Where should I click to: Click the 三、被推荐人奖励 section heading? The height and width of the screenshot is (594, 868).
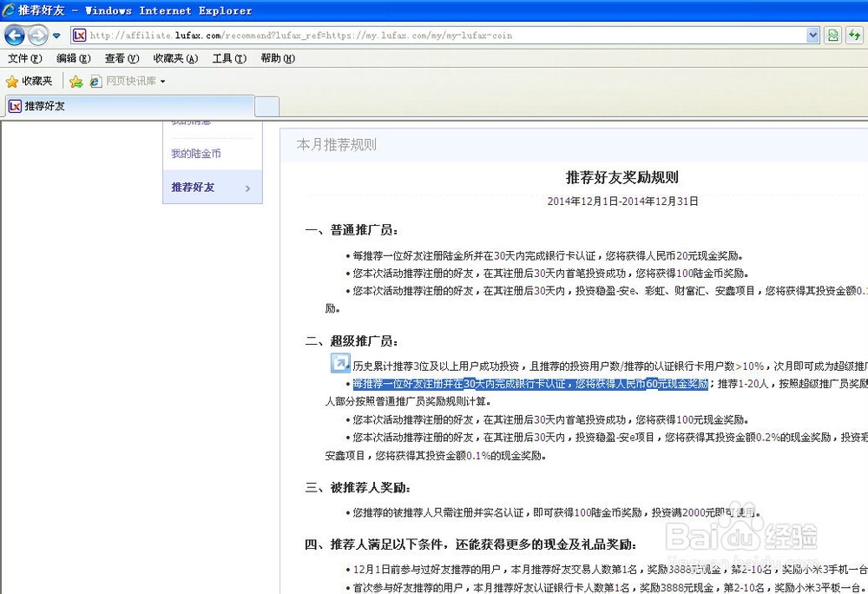click(358, 487)
